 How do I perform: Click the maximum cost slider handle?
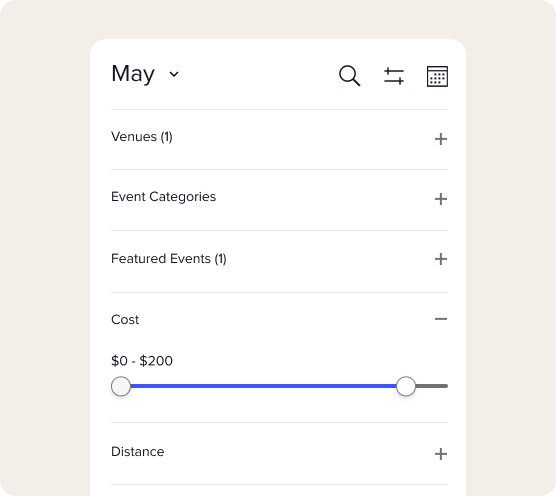coord(406,386)
